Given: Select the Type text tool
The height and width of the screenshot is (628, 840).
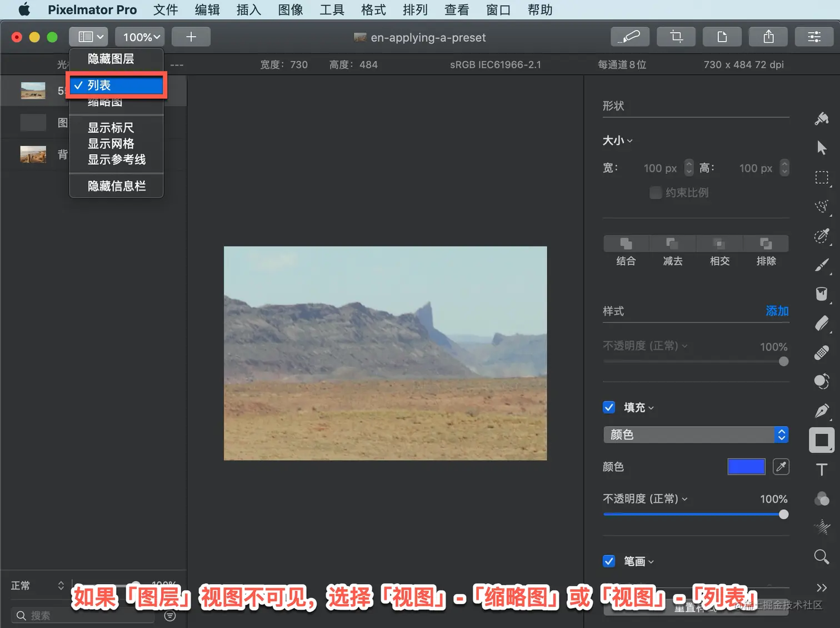Looking at the screenshot, I should [x=822, y=470].
